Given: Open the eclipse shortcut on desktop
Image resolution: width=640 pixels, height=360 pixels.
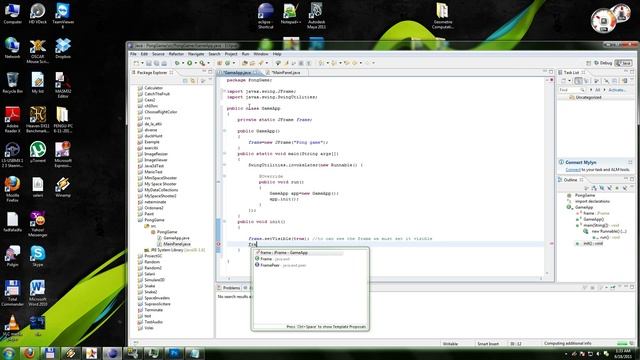Looking at the screenshot, I should (265, 16).
